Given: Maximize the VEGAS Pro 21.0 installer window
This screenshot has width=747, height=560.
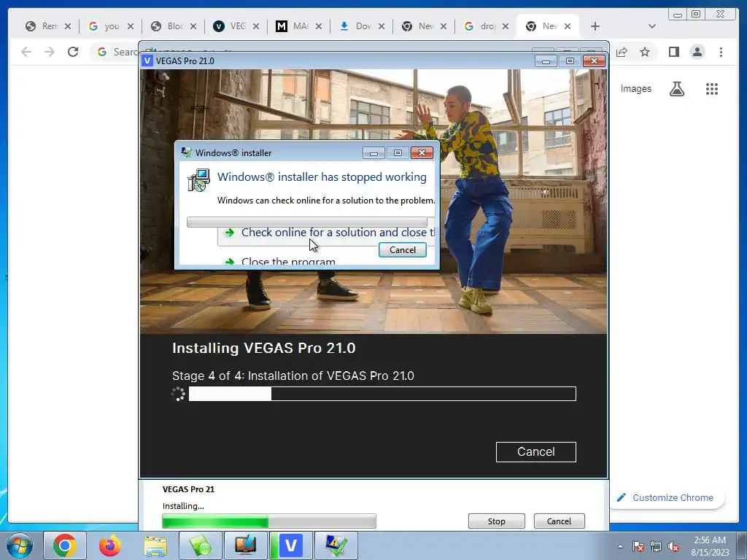Looking at the screenshot, I should [570, 61].
